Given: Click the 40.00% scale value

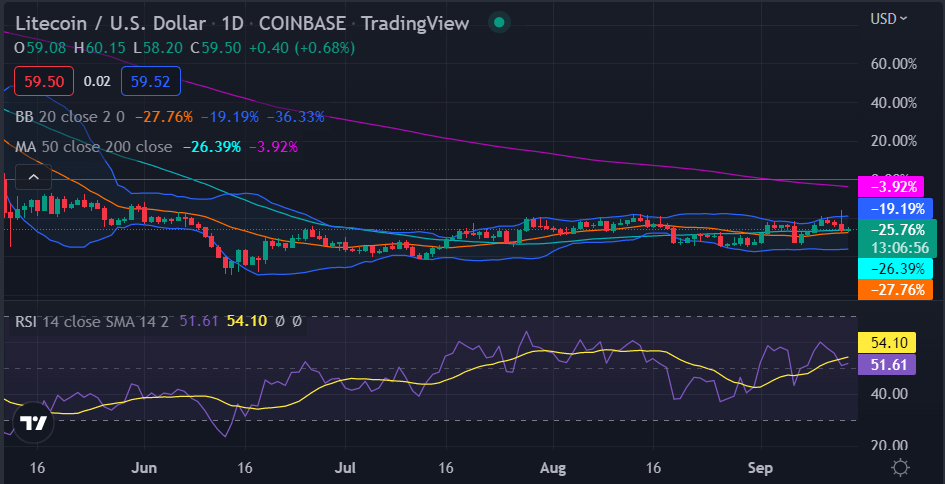Looking at the screenshot, I should pyautogui.click(x=894, y=102).
